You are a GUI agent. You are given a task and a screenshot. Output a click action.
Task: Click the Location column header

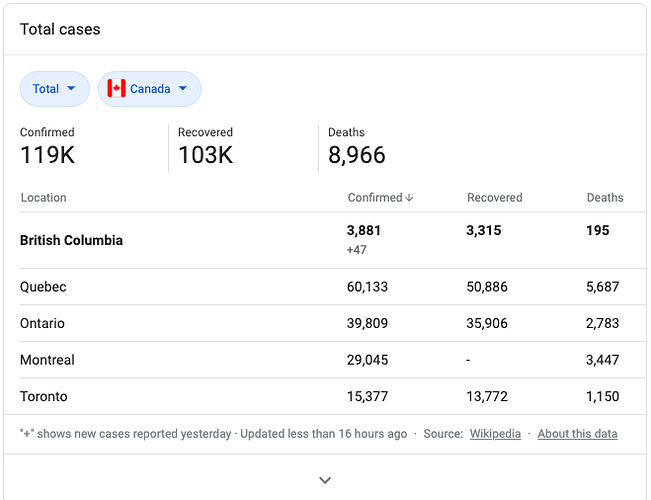click(x=44, y=198)
